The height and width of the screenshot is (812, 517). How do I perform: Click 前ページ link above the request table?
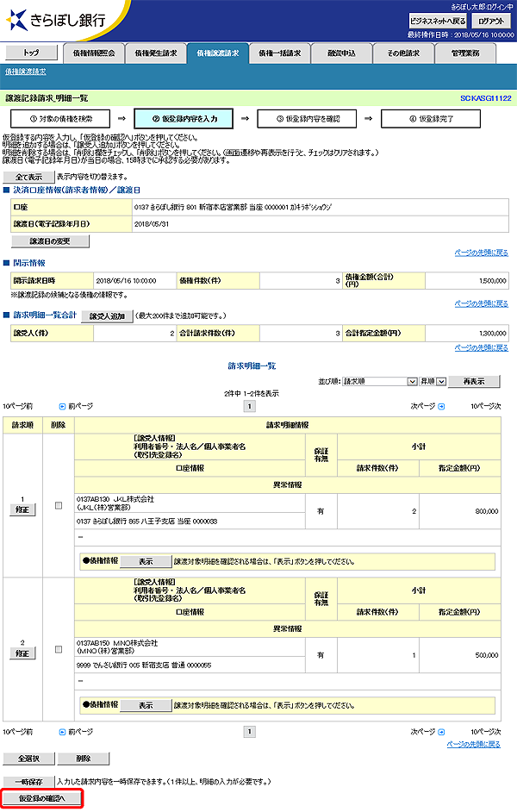tap(81, 407)
